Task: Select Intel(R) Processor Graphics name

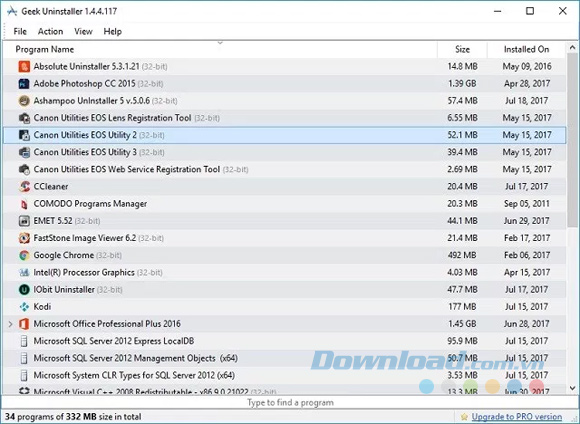Action: point(84,272)
